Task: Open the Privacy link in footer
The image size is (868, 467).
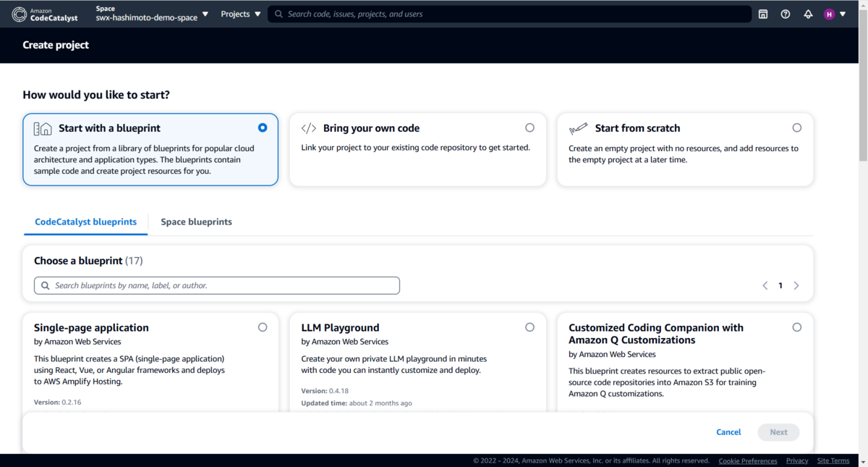Action: point(797,460)
